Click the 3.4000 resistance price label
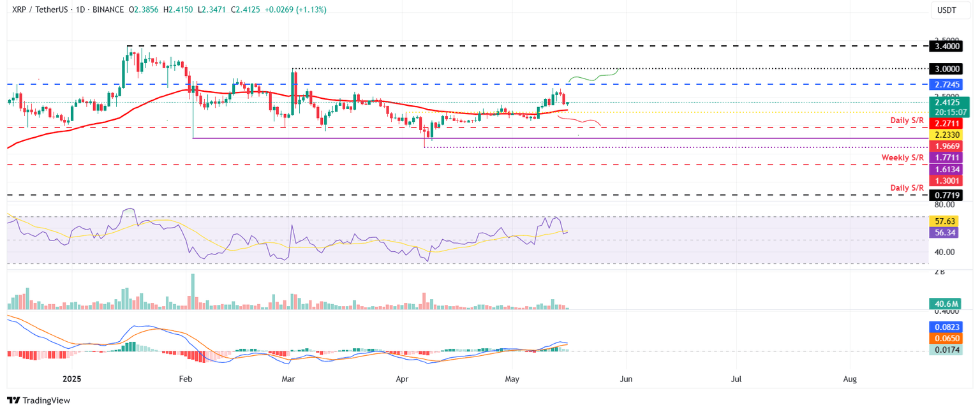The width and height of the screenshot is (980, 412). pyautogui.click(x=946, y=46)
